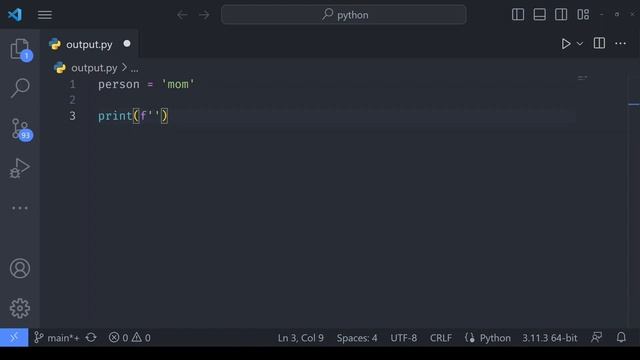
Task: Open Customize Layout icon
Action: (583, 15)
